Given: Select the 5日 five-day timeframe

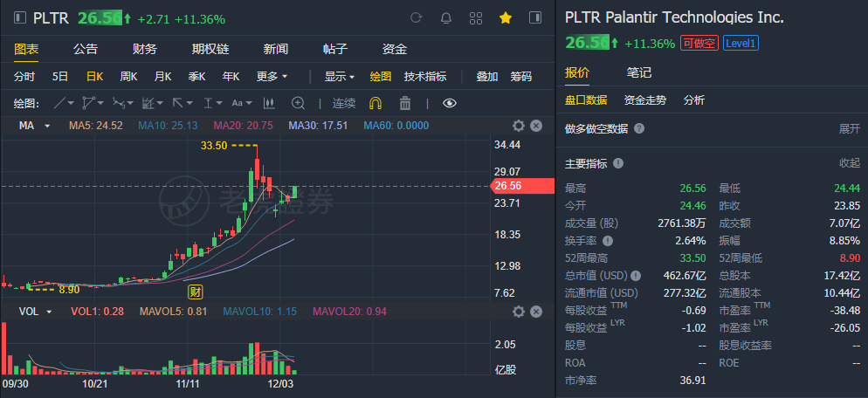Looking at the screenshot, I should tap(60, 77).
